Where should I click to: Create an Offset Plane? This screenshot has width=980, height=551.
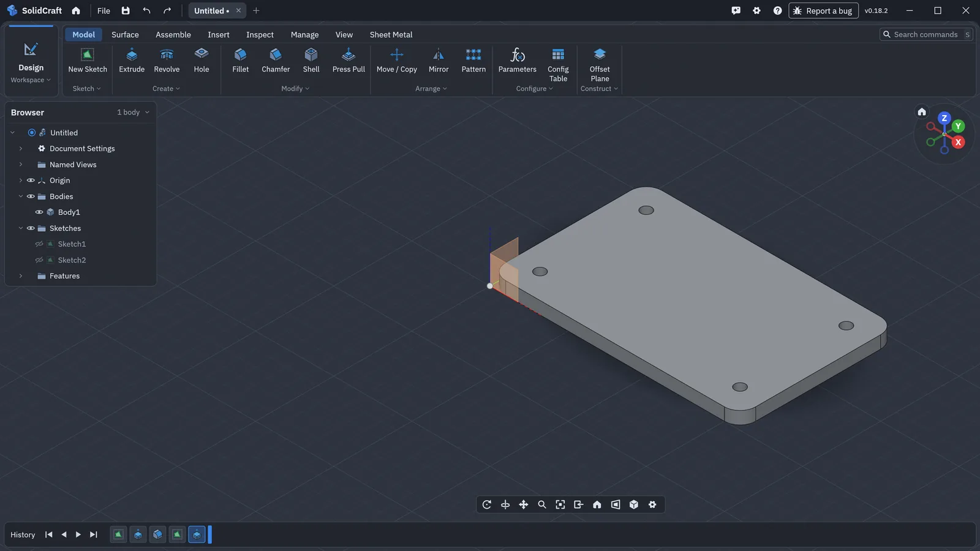[x=600, y=65]
